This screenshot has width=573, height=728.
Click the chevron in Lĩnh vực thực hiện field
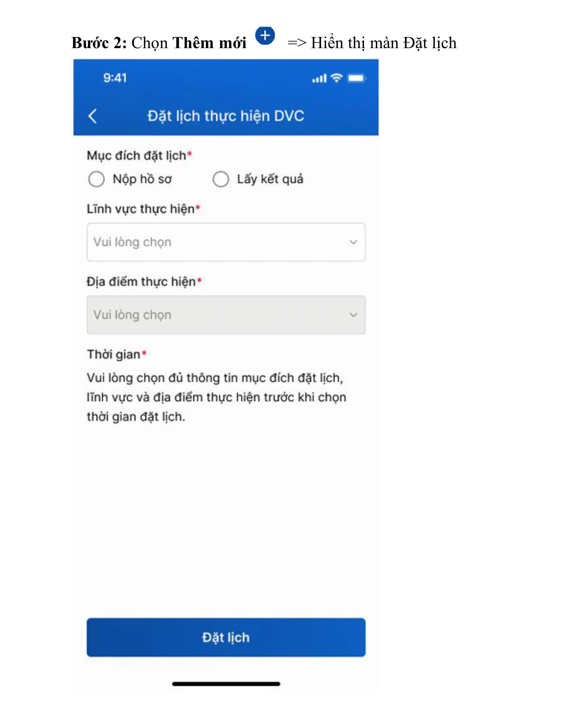click(x=353, y=242)
